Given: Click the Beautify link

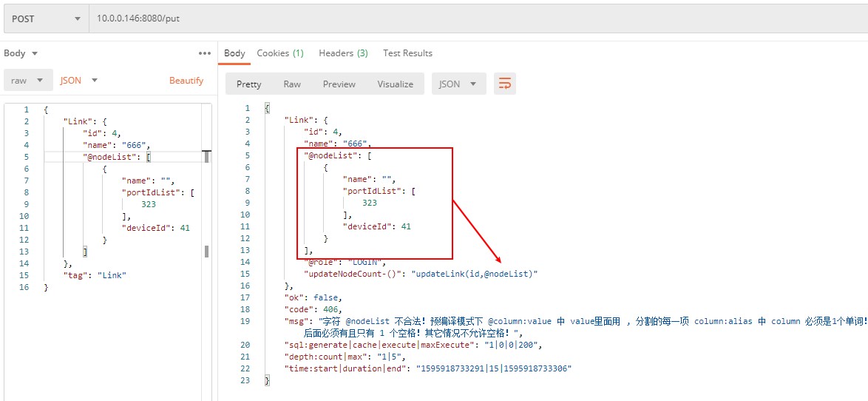Looking at the screenshot, I should [186, 81].
